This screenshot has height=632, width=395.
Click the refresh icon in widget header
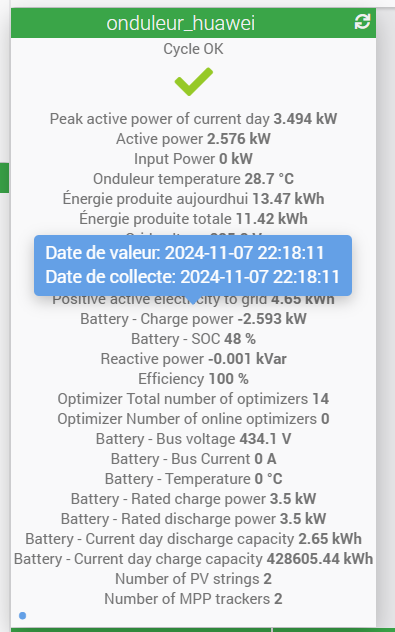point(362,21)
